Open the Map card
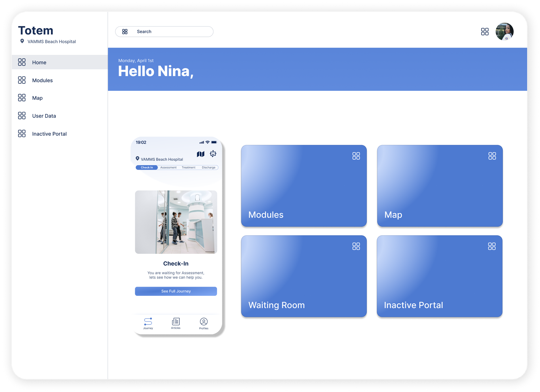This screenshot has height=392, width=540. 440,186
